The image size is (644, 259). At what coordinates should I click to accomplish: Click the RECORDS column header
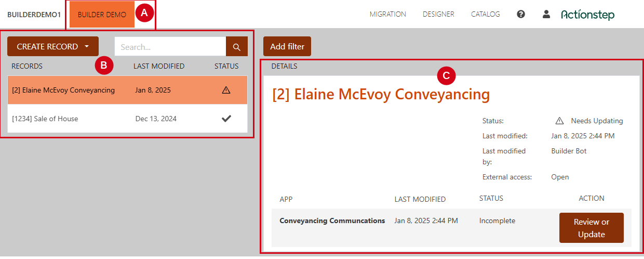pyautogui.click(x=27, y=66)
